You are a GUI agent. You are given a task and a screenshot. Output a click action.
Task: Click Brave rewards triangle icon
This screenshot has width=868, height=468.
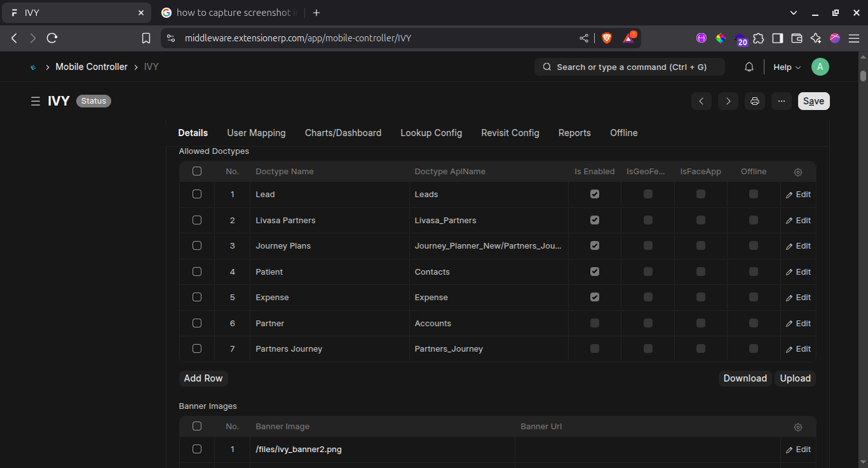point(629,38)
